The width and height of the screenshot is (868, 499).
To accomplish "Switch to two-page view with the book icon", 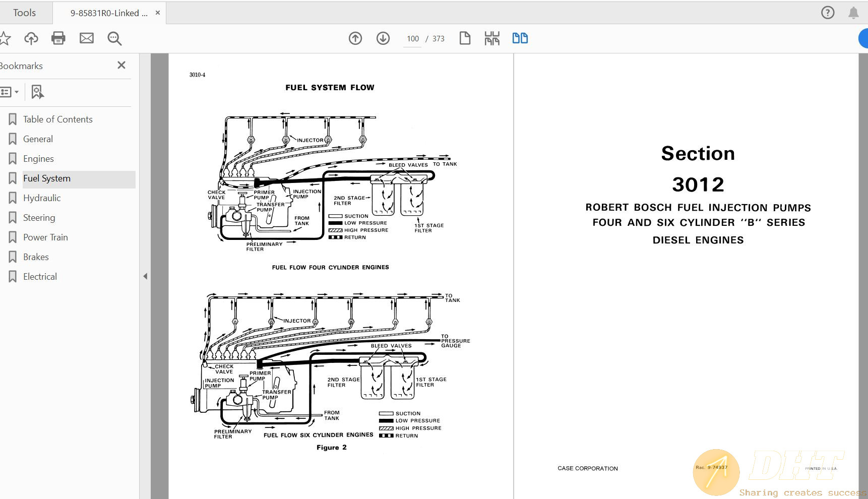I will 520,38.
